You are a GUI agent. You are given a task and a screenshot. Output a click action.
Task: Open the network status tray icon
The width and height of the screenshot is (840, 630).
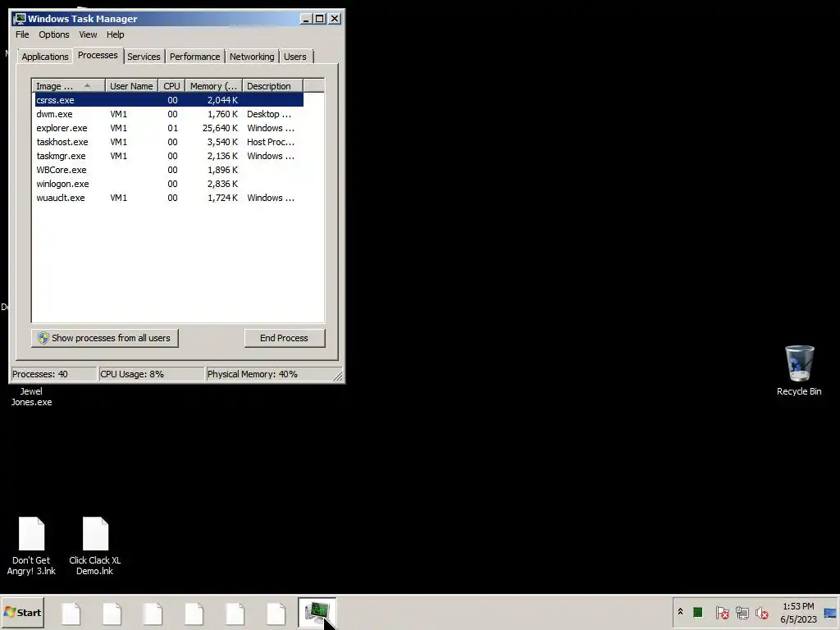pos(742,612)
